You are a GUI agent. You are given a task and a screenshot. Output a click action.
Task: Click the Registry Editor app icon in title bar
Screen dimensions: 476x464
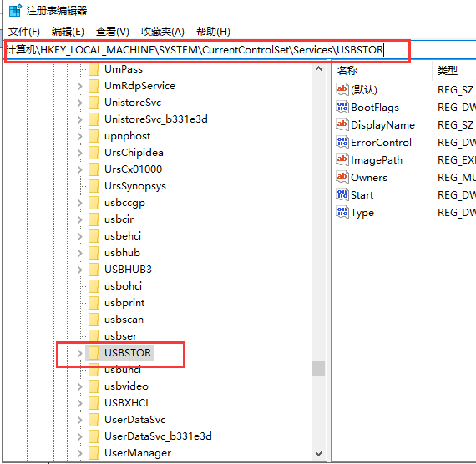[x=15, y=10]
